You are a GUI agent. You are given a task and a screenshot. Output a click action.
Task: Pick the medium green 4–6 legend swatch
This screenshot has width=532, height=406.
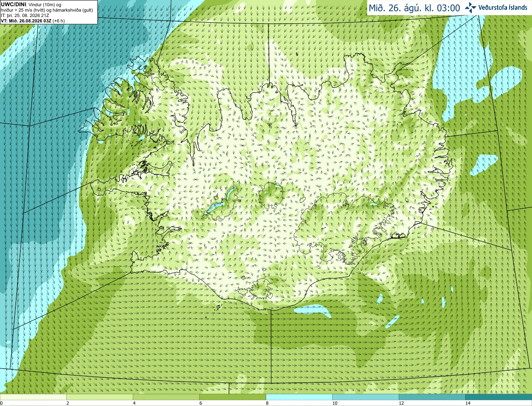click(166, 397)
